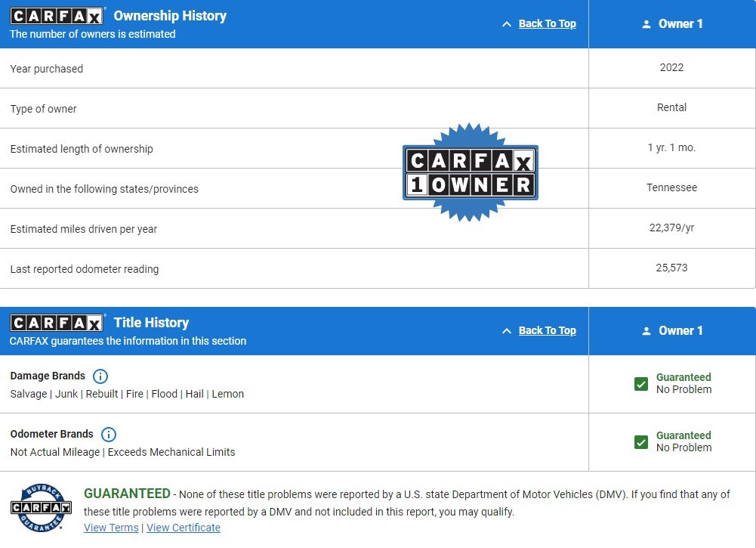The height and width of the screenshot is (548, 756).
Task: Click the up chevron in Ownership History header
Action: pyautogui.click(x=506, y=24)
